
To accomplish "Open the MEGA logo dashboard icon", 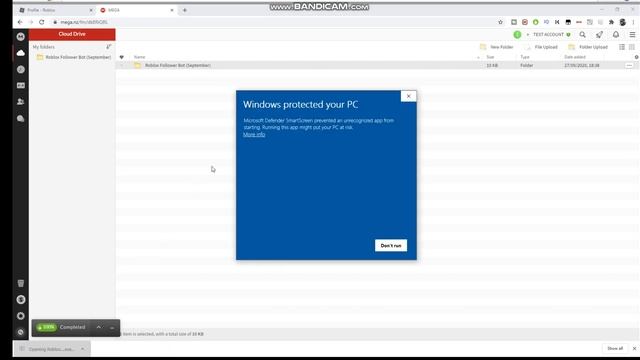I will pos(20,37).
